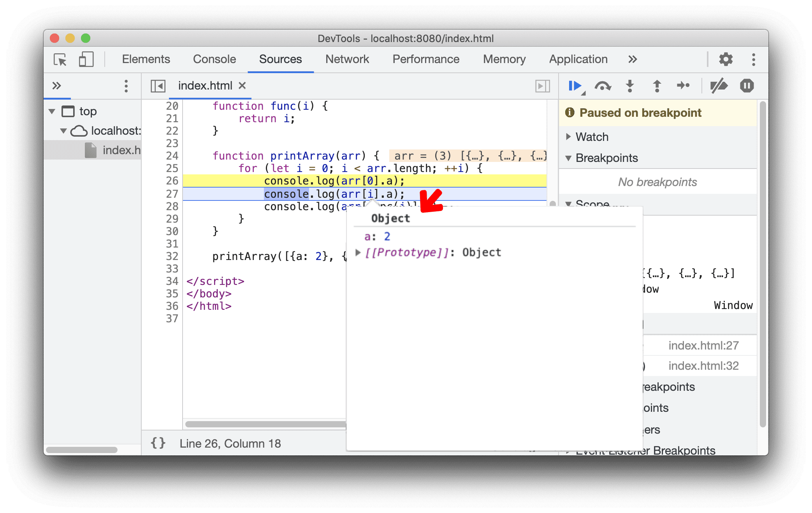Click the more tools overflow menu
The height and width of the screenshot is (513, 812).
tap(633, 58)
